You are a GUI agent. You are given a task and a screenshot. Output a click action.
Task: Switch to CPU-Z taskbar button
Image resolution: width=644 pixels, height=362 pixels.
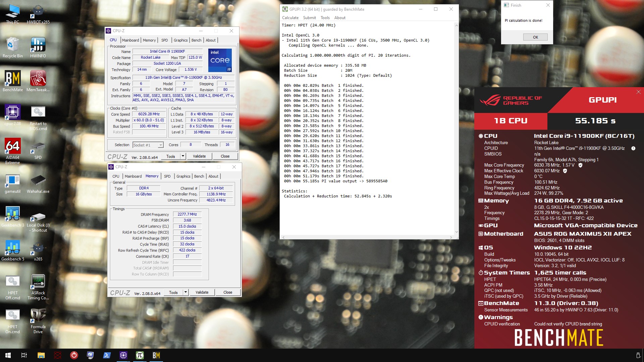click(x=123, y=355)
